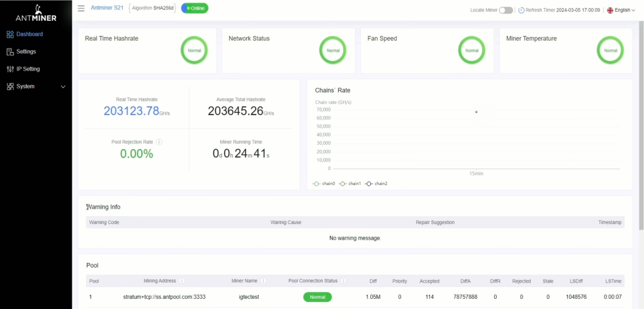Image resolution: width=644 pixels, height=309 pixels.
Task: Click the Pool Rejection Rate info icon
Action: [159, 142]
